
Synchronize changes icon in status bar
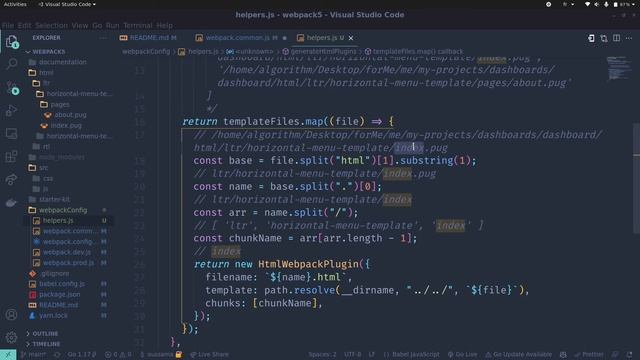click(x=57, y=355)
